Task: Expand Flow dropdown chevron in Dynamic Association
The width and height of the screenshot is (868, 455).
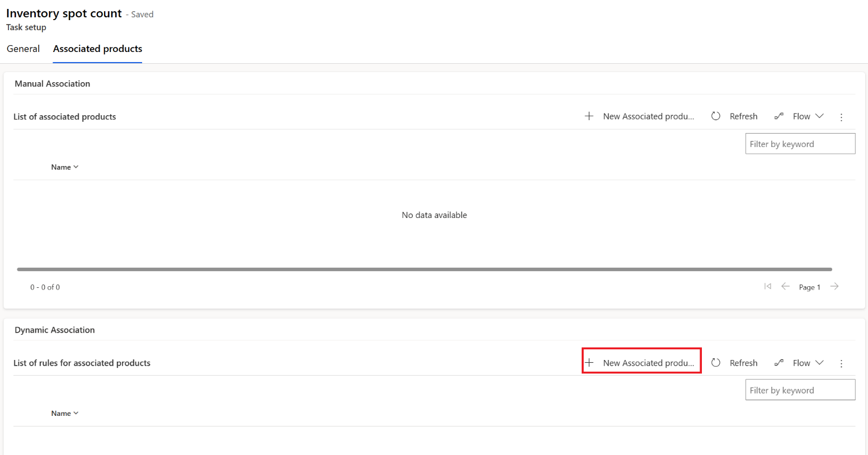Action: [x=819, y=363]
